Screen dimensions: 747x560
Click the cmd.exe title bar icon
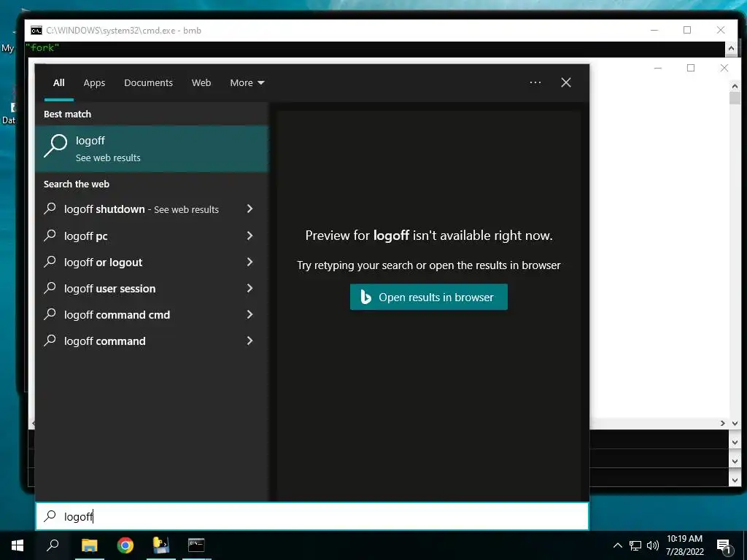[x=36, y=31]
